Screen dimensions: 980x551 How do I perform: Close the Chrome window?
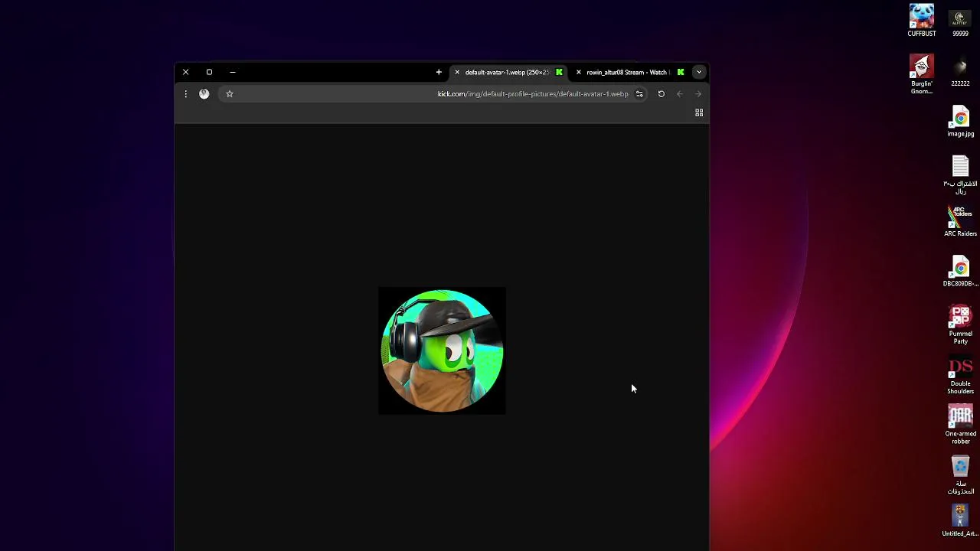click(x=185, y=72)
